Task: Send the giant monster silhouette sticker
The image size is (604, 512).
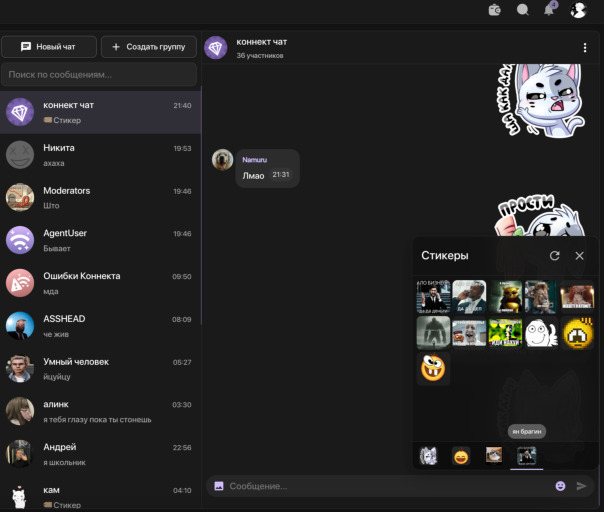Action: point(433,332)
